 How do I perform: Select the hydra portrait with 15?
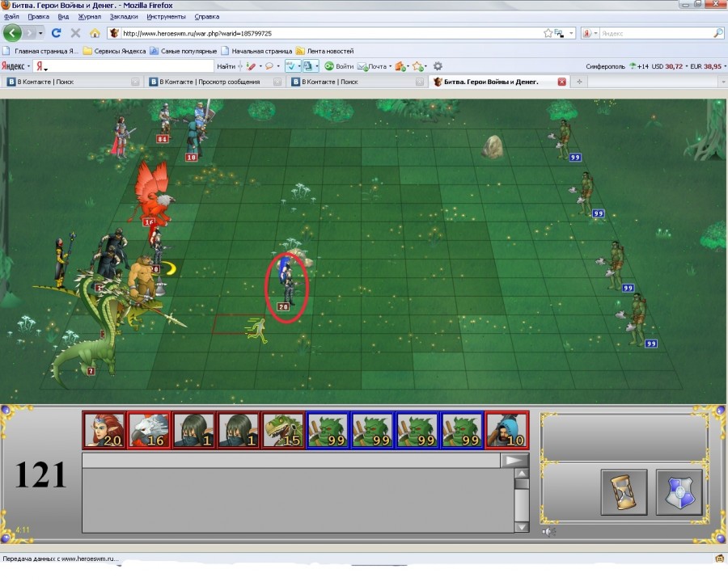click(x=283, y=430)
